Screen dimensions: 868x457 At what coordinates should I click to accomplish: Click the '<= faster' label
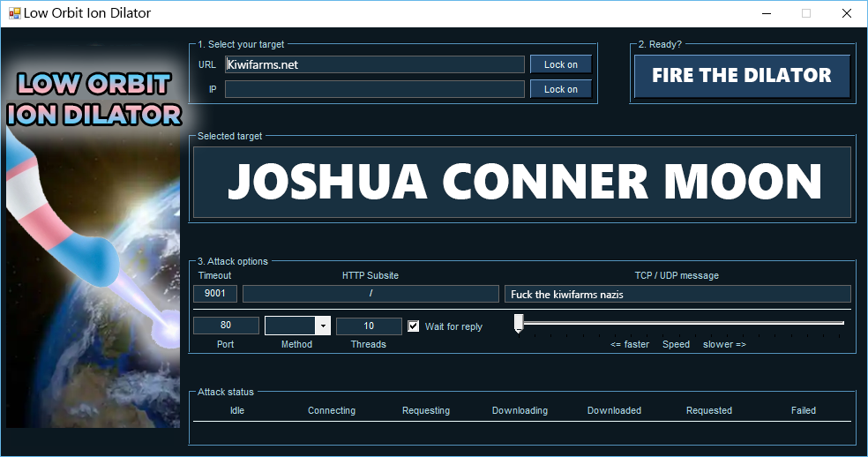[630, 345]
